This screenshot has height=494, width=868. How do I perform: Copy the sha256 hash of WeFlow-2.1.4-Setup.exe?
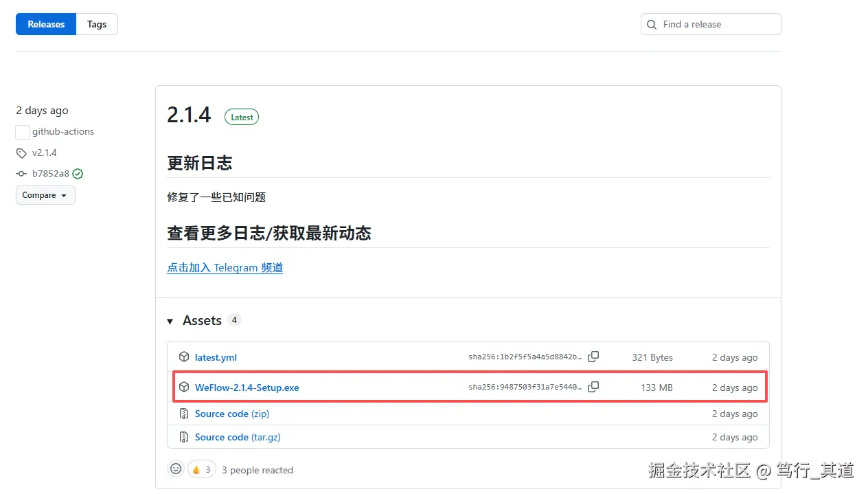click(x=593, y=387)
